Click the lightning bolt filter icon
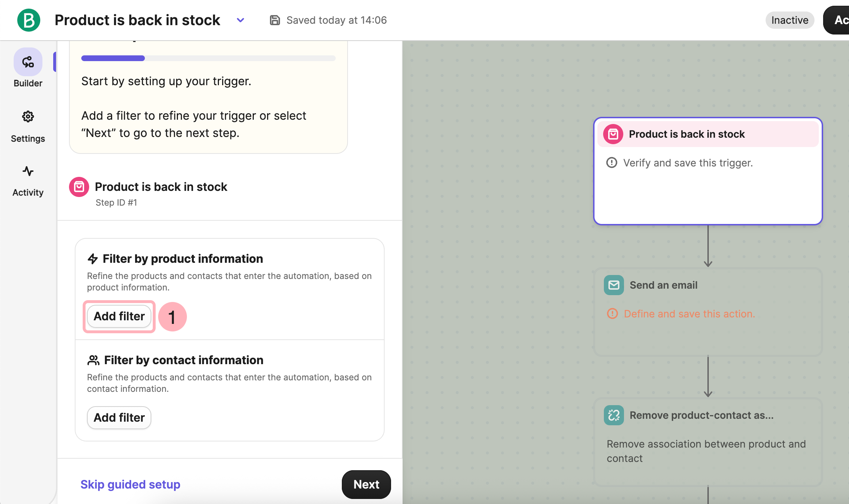This screenshot has height=504, width=849. click(x=93, y=259)
